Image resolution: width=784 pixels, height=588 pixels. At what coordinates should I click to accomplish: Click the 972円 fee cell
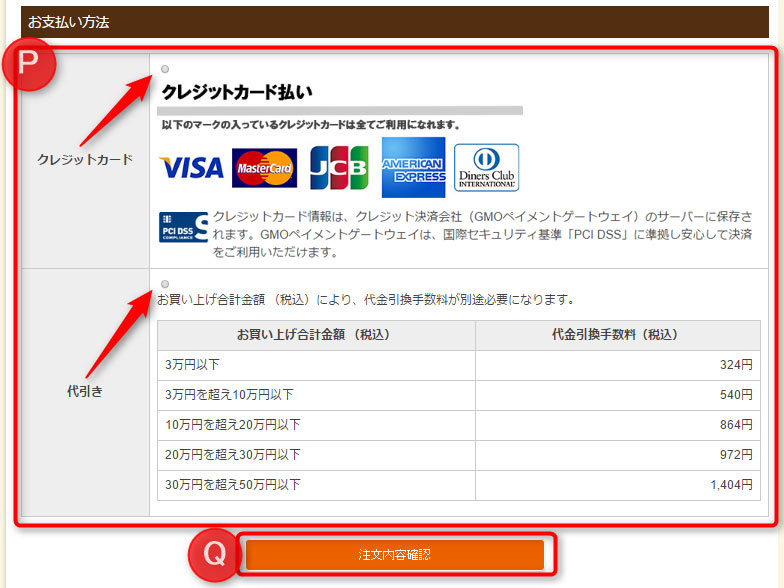point(618,455)
